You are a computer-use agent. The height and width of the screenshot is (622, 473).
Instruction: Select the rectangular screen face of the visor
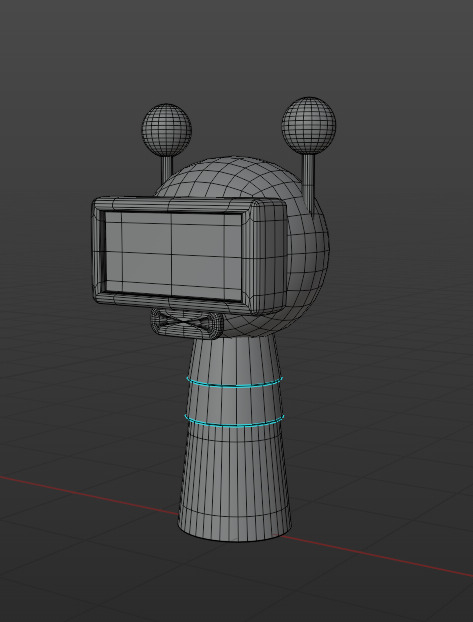tap(173, 255)
